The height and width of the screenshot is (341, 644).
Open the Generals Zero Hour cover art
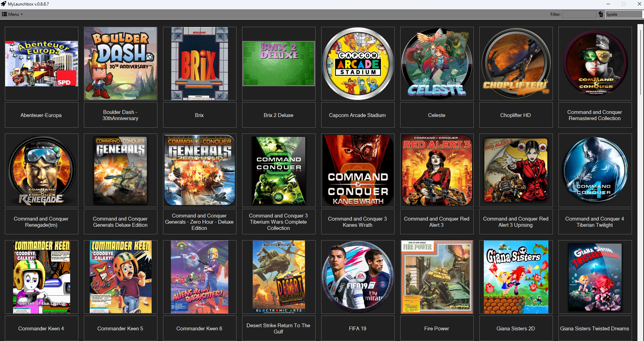pyautogui.click(x=200, y=170)
